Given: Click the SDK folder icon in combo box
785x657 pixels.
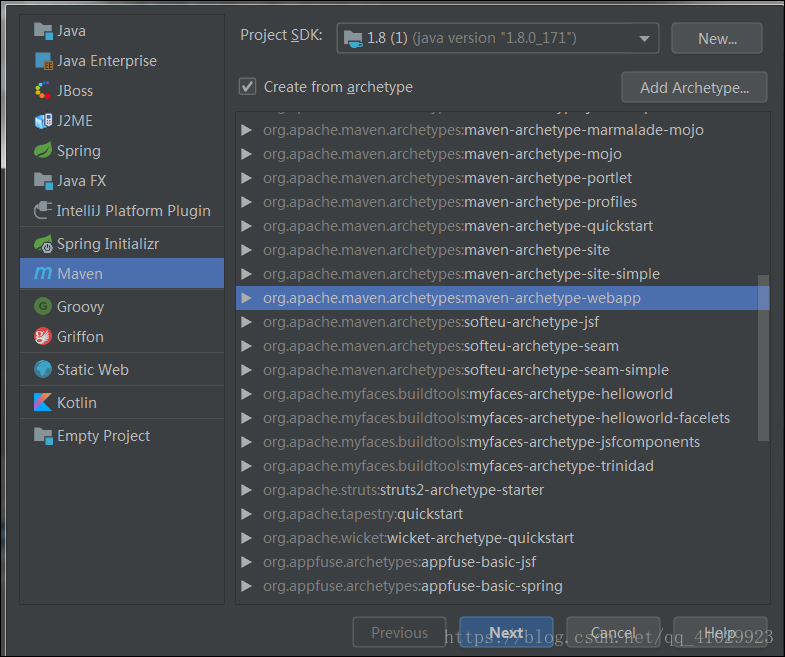Looking at the screenshot, I should [x=353, y=38].
